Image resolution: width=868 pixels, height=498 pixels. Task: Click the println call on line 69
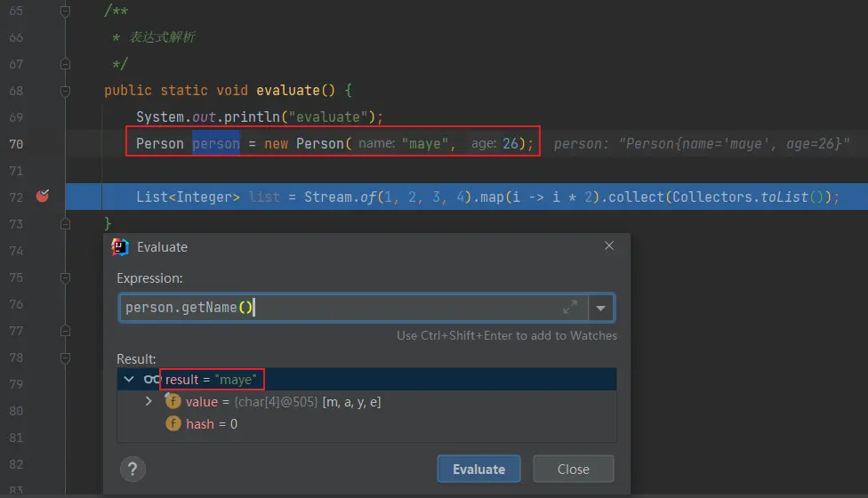[x=252, y=116]
